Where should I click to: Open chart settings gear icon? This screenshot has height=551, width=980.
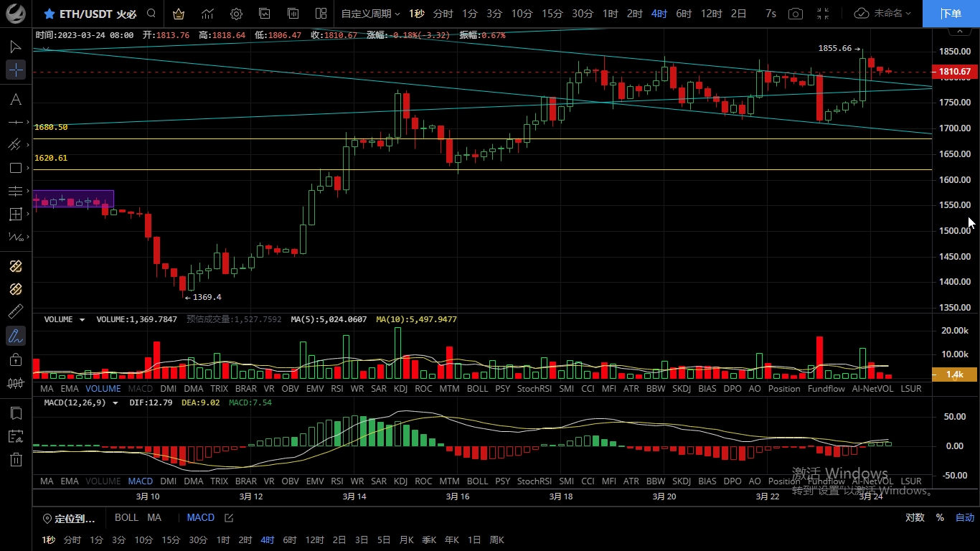point(236,14)
